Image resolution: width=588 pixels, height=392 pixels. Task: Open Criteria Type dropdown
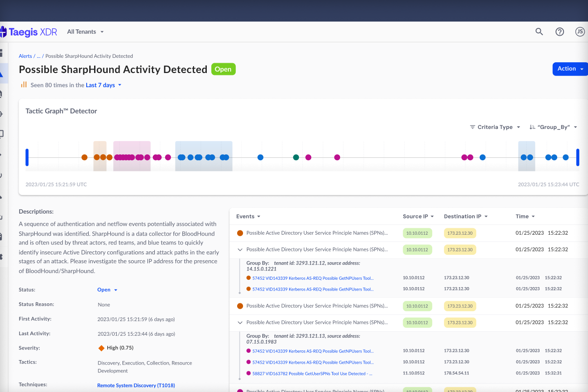pos(495,127)
